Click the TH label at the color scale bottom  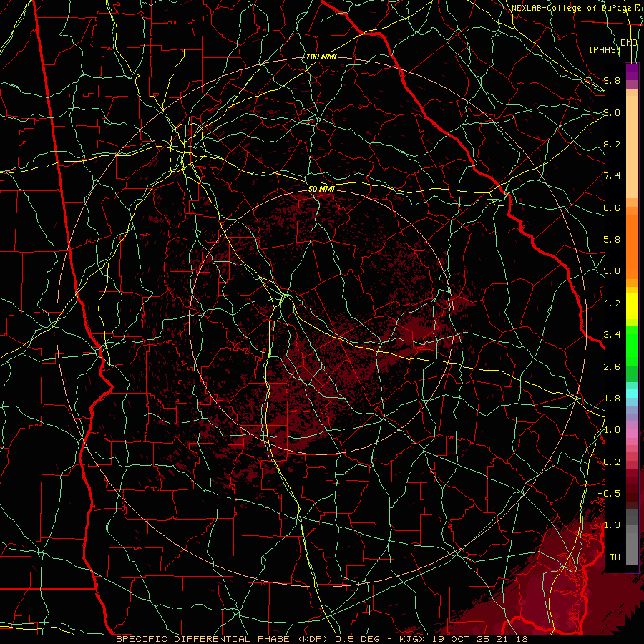(615, 557)
